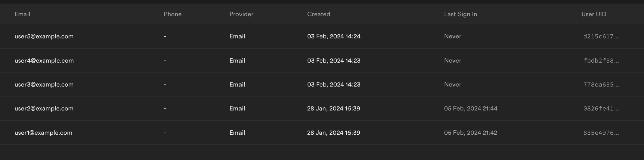Click user5's created date 14:24

coord(333,36)
